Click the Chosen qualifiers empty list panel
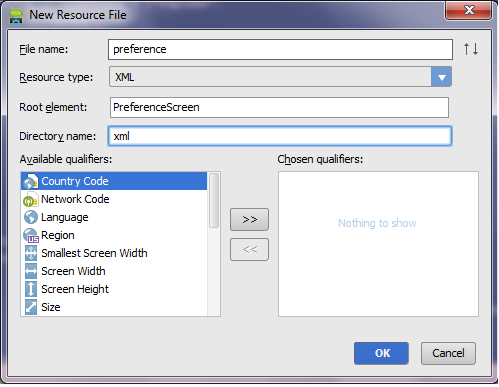The width and height of the screenshot is (499, 387). pos(378,244)
